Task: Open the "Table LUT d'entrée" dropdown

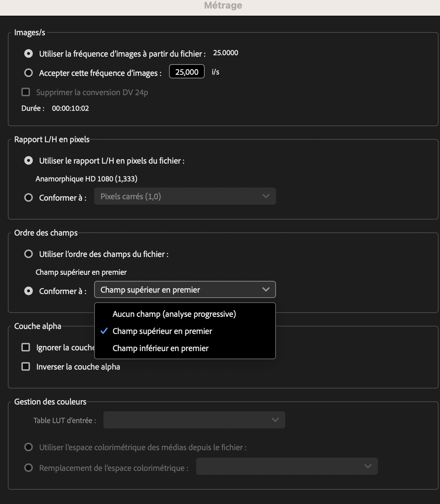Action: [194, 420]
